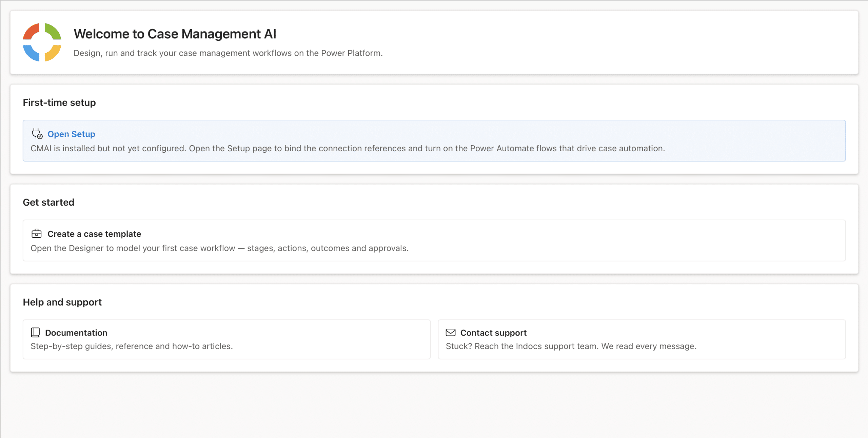Click the briefcase icon for case template

36,233
